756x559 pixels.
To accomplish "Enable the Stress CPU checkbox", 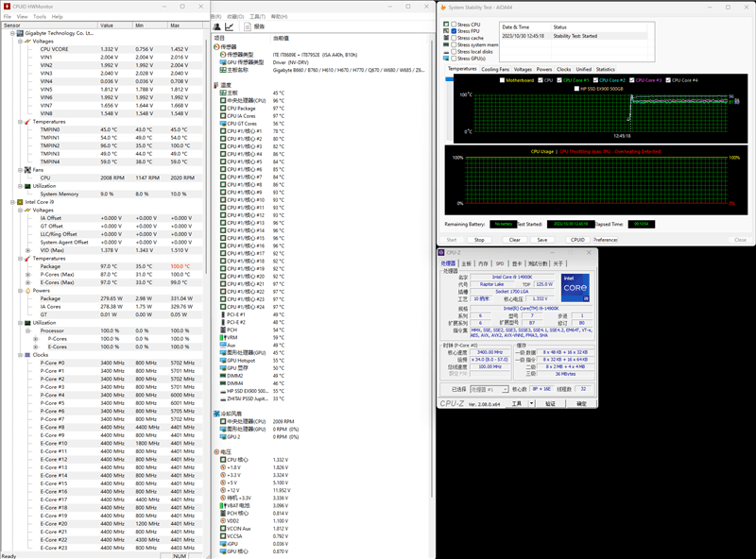I will [454, 25].
